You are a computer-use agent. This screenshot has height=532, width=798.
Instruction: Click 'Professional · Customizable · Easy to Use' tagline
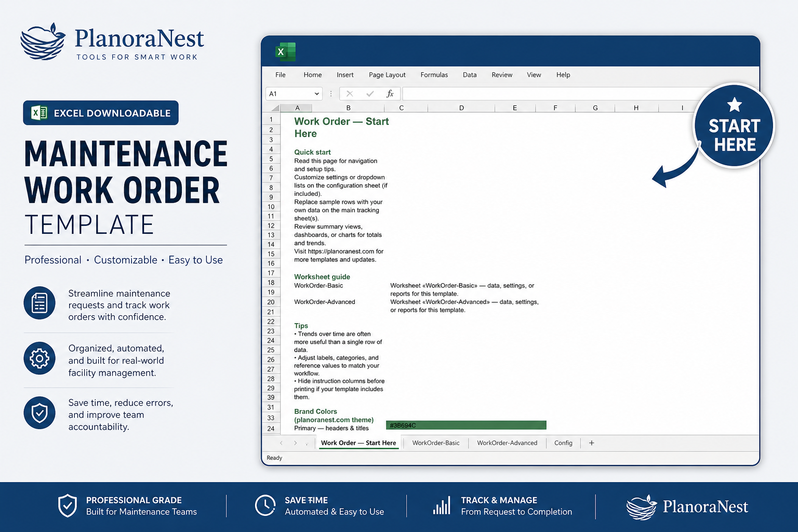124,260
